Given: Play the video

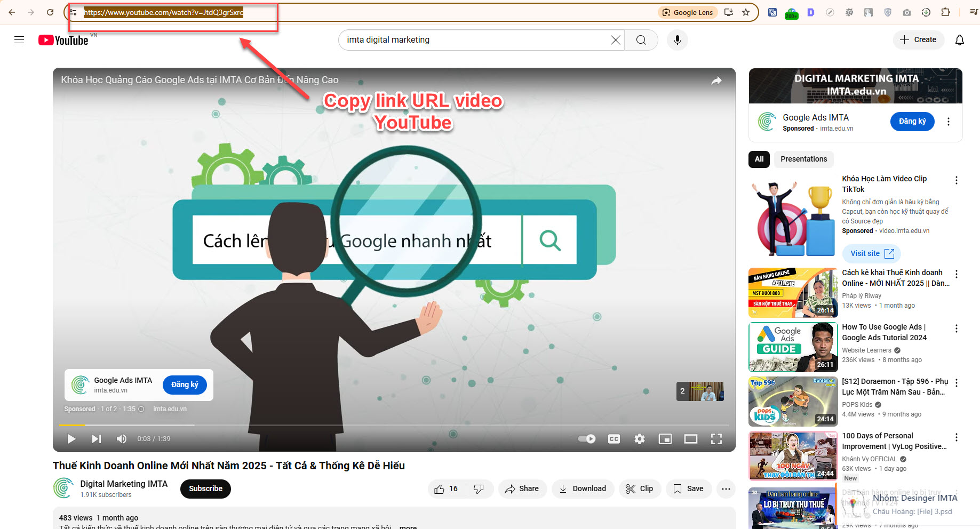Looking at the screenshot, I should 71,439.
